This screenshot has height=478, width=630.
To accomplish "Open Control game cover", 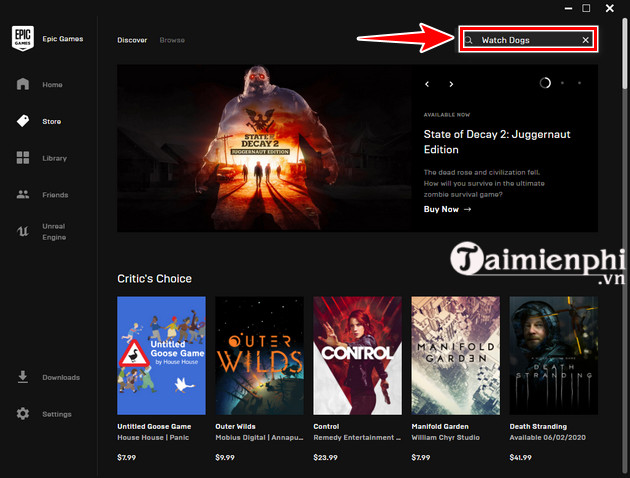I will click(357, 355).
